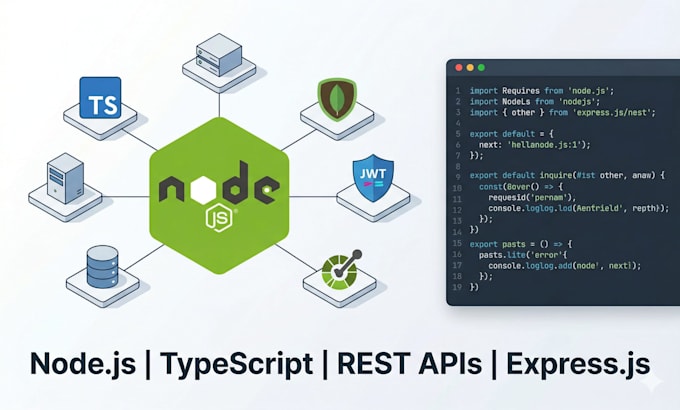Click the blue TS TypeScript icon
680x410 pixels.
[100, 98]
